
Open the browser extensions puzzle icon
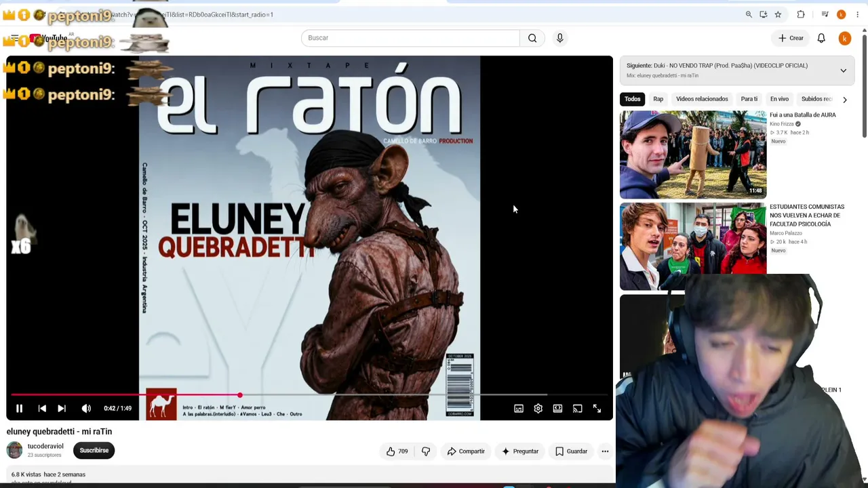[801, 14]
